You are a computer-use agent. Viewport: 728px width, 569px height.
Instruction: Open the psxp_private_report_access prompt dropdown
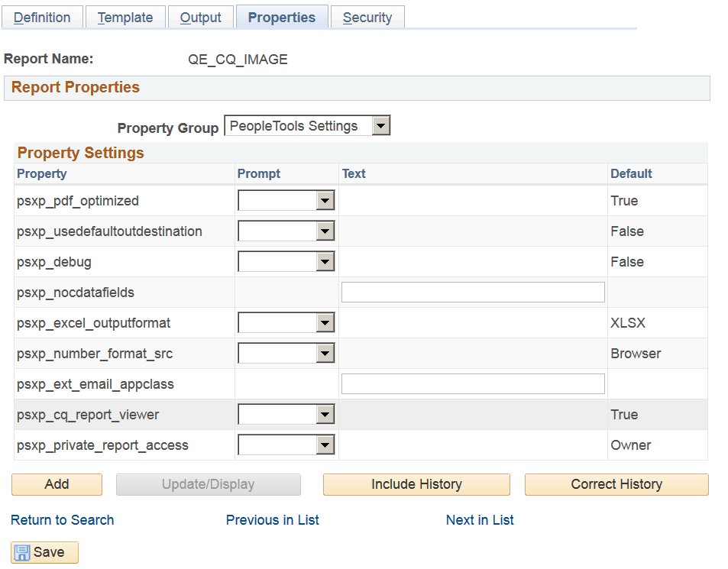[x=286, y=445]
